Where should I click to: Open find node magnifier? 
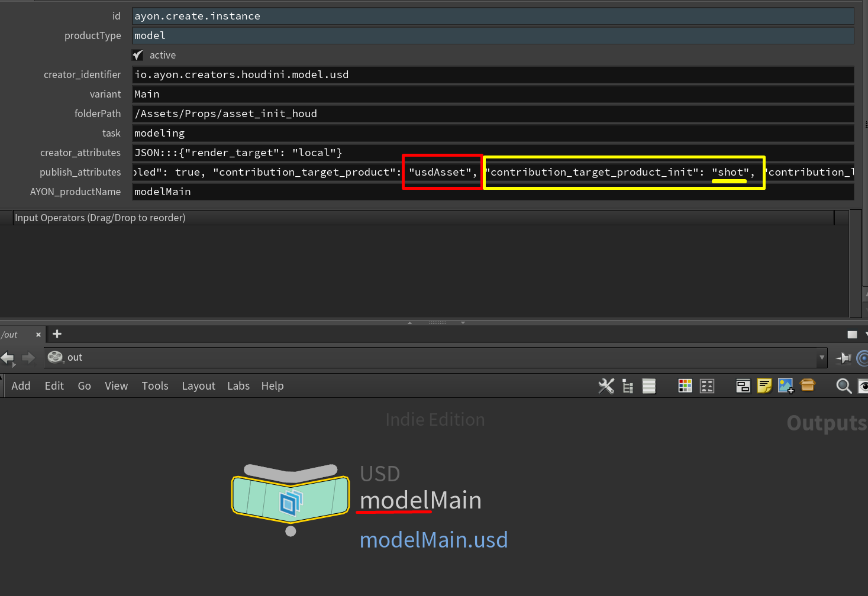[844, 386]
